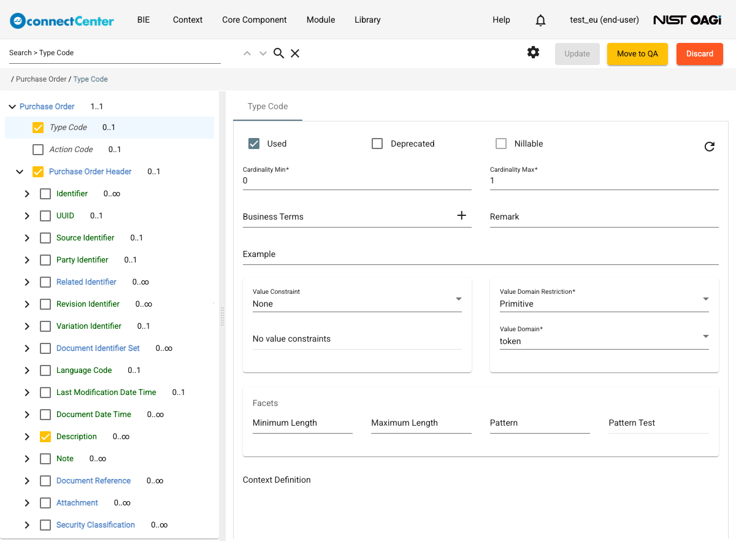Uncheck Purchase Order Header checkbox
The width and height of the screenshot is (736, 560).
[x=38, y=172]
